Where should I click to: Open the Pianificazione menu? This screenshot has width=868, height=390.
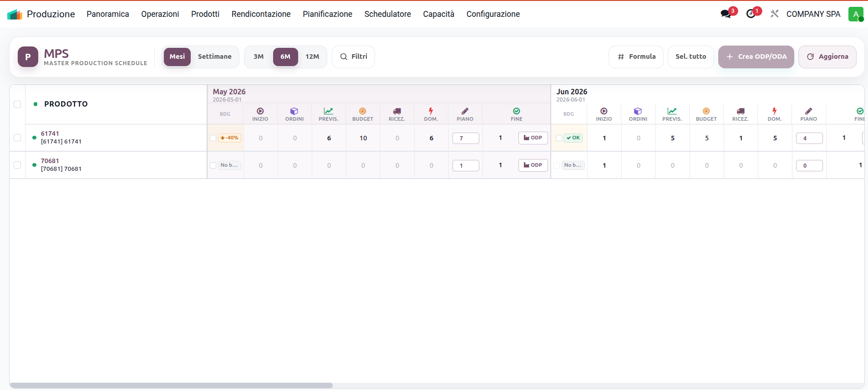coord(328,14)
